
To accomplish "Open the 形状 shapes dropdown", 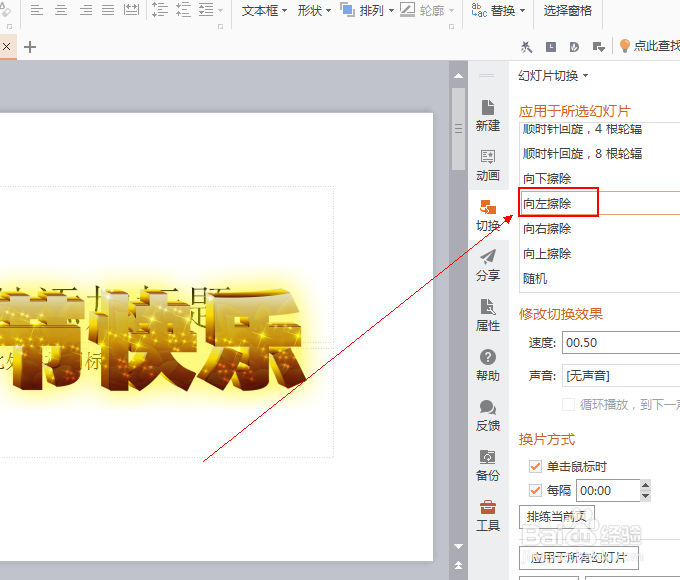I will (314, 10).
